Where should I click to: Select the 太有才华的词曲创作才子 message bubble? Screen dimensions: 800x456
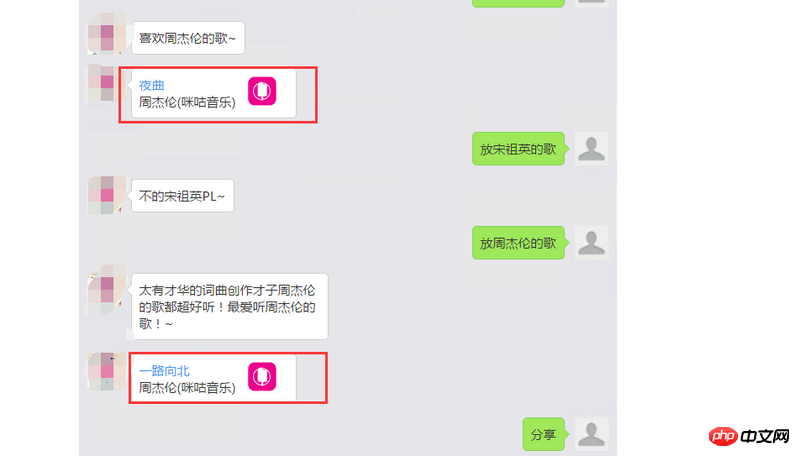click(228, 307)
